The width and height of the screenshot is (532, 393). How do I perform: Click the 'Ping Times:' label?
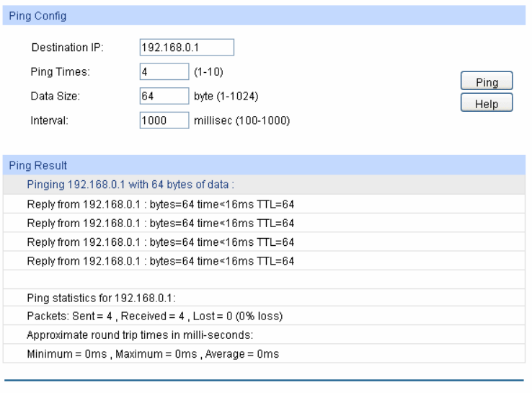(60, 72)
